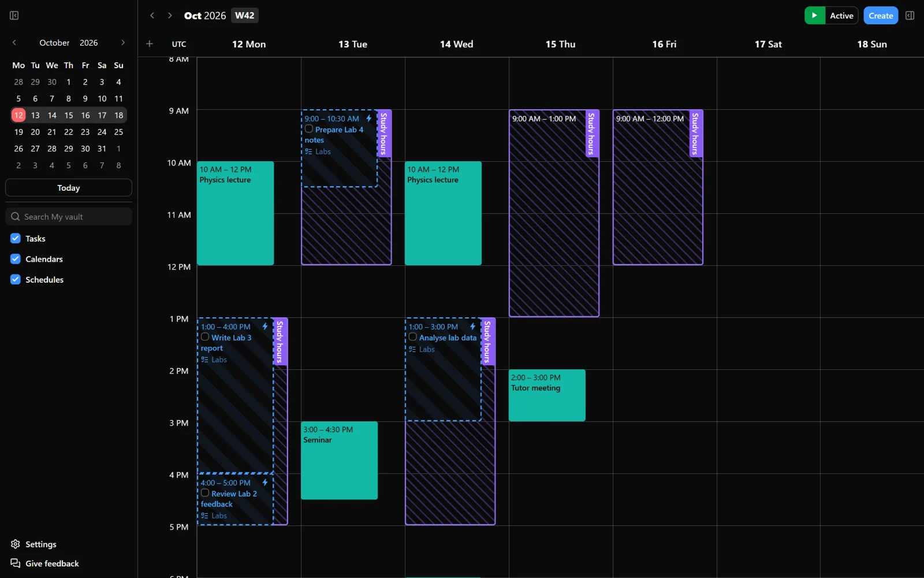The width and height of the screenshot is (924, 578).
Task: Open the Seminar event on Tuesday
Action: coord(340,461)
